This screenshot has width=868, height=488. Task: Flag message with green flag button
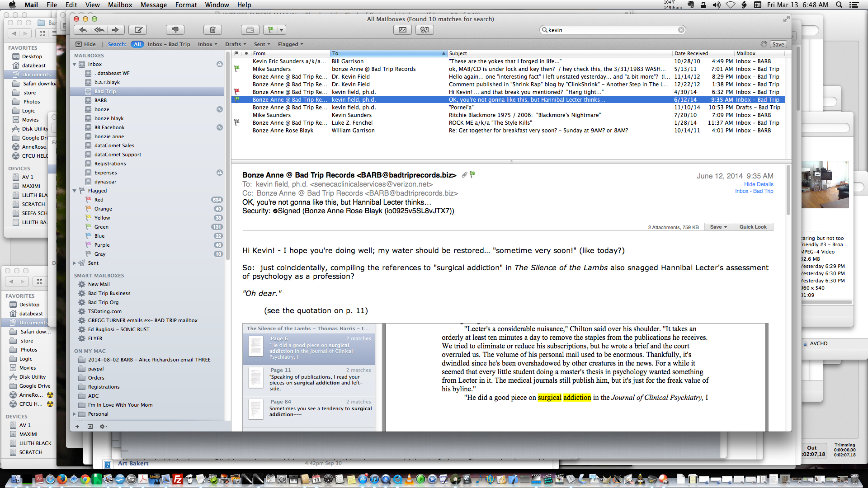[x=270, y=30]
